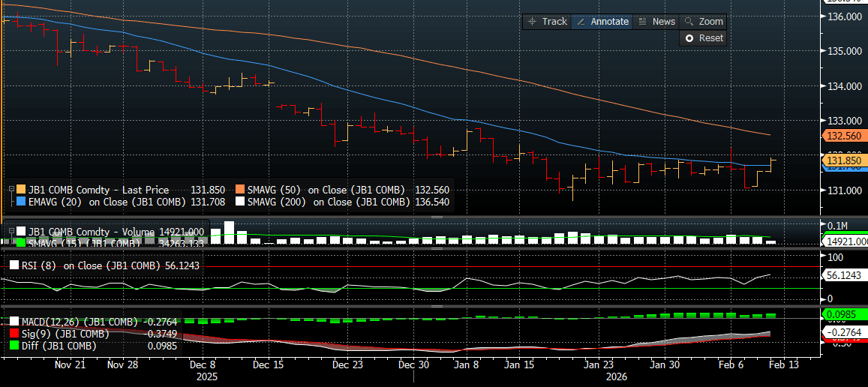Viewport: 868px width, 387px height.
Task: Click the orange SMAVG (50) legend swatch
Action: [x=240, y=190]
